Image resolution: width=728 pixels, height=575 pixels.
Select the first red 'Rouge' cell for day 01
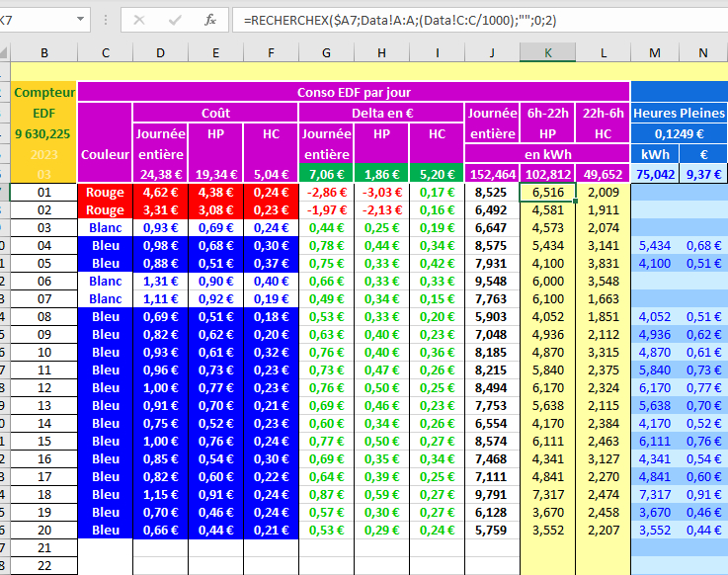(105, 193)
